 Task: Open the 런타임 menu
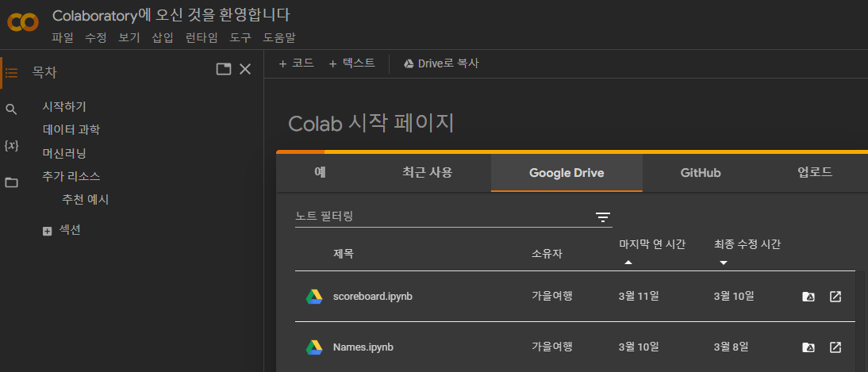202,37
